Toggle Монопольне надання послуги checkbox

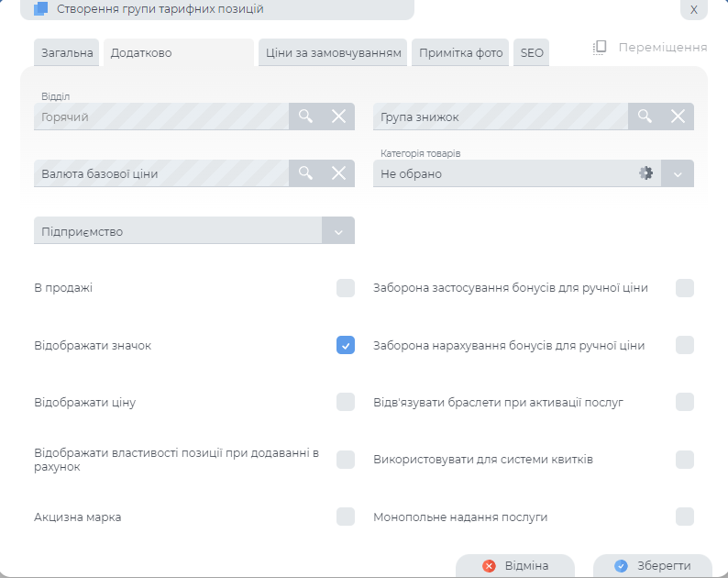click(684, 517)
